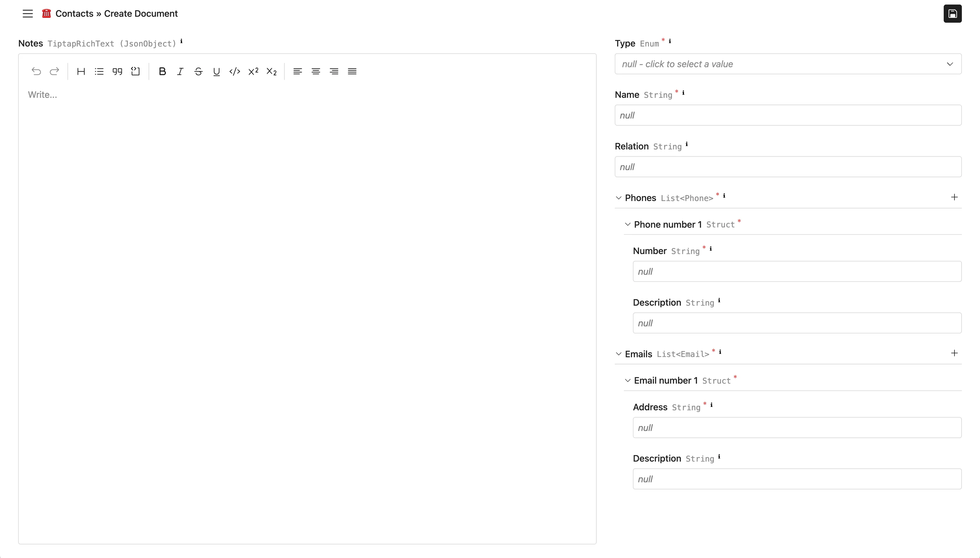Toggle bold formatting

coord(162,71)
